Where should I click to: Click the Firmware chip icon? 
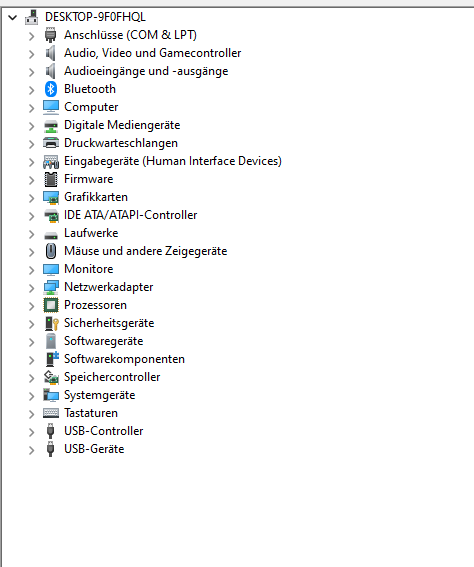pyautogui.click(x=51, y=179)
